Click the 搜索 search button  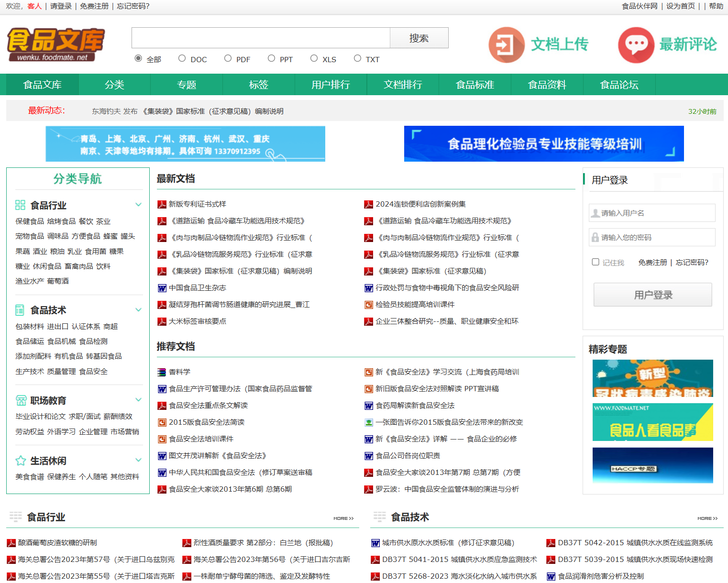[x=419, y=38]
